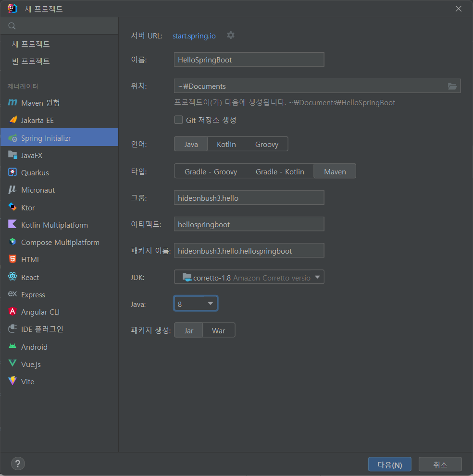Click the IntelliJ logo in title bar
This screenshot has height=476, width=473.
[12, 9]
